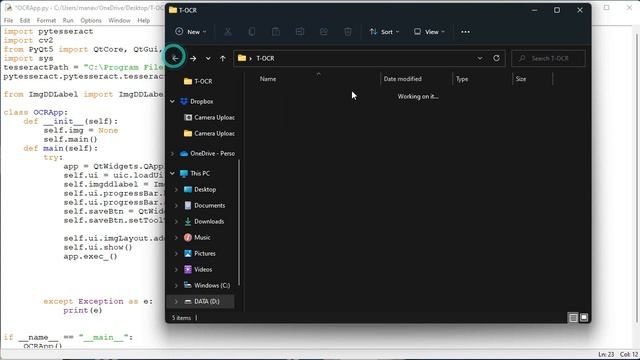Click the Cut scissors icon in the toolbar
The height and width of the screenshot is (360, 640).
pyautogui.click(x=228, y=32)
